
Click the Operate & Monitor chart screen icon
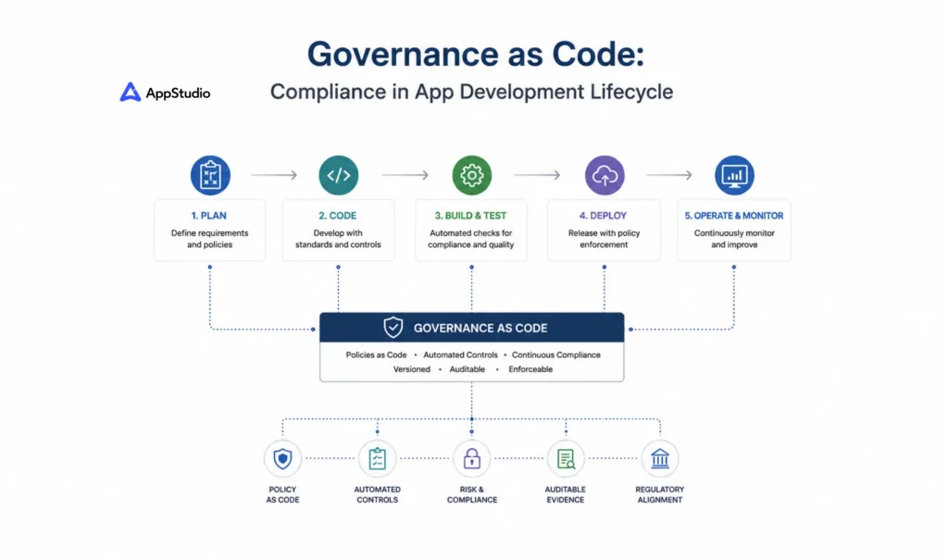pos(734,175)
